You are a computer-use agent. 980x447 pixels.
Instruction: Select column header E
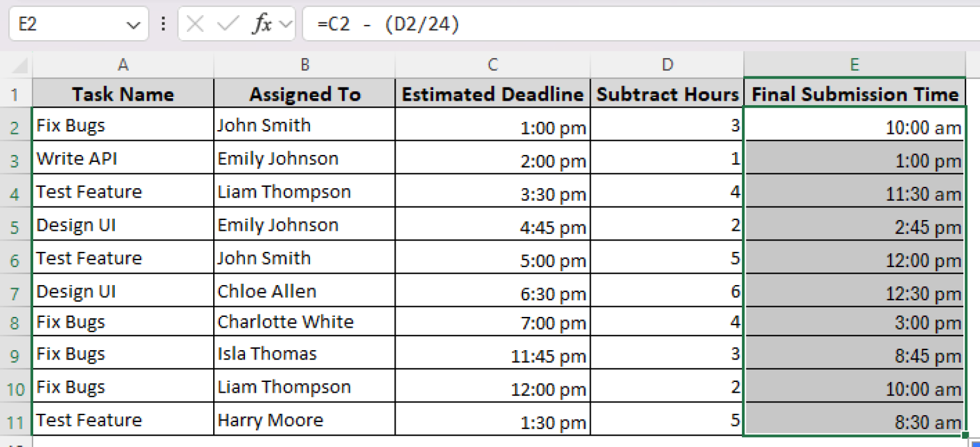855,64
